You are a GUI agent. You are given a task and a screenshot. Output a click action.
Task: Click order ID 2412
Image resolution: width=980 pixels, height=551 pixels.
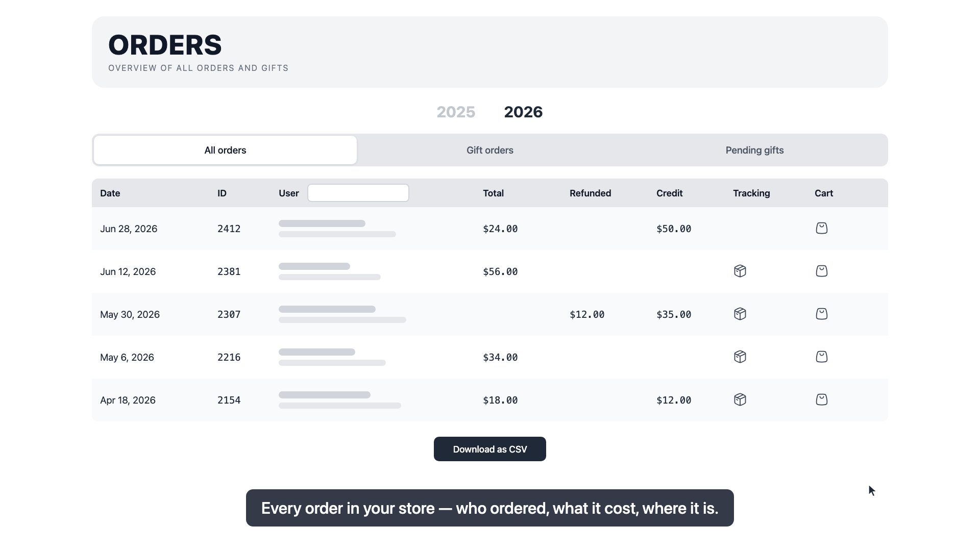[x=229, y=229]
